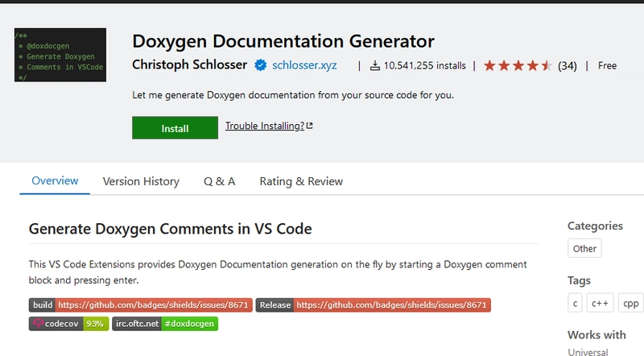Switch to the Version History tab

(141, 181)
